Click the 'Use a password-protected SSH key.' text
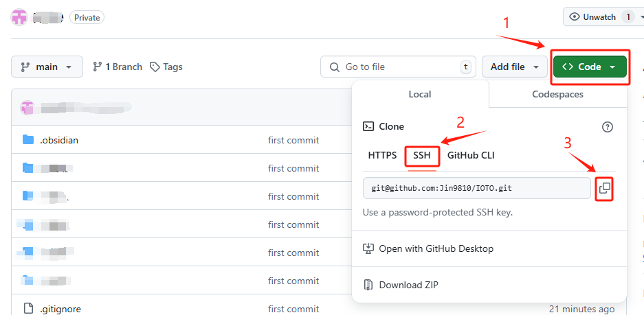 438,213
